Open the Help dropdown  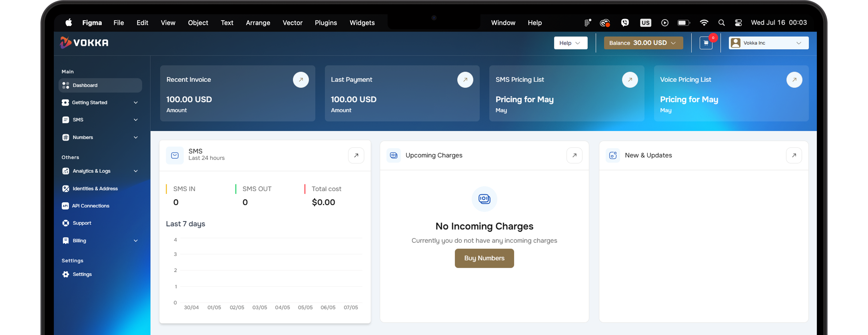pos(570,43)
